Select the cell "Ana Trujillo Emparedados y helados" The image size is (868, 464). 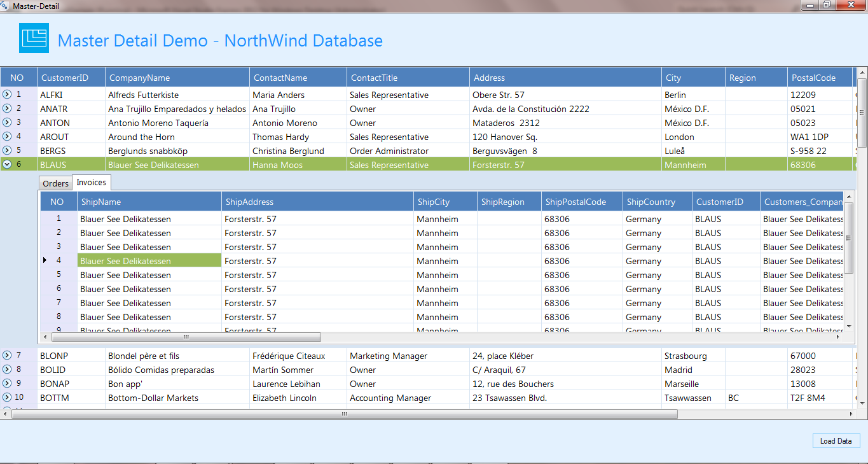coord(177,109)
